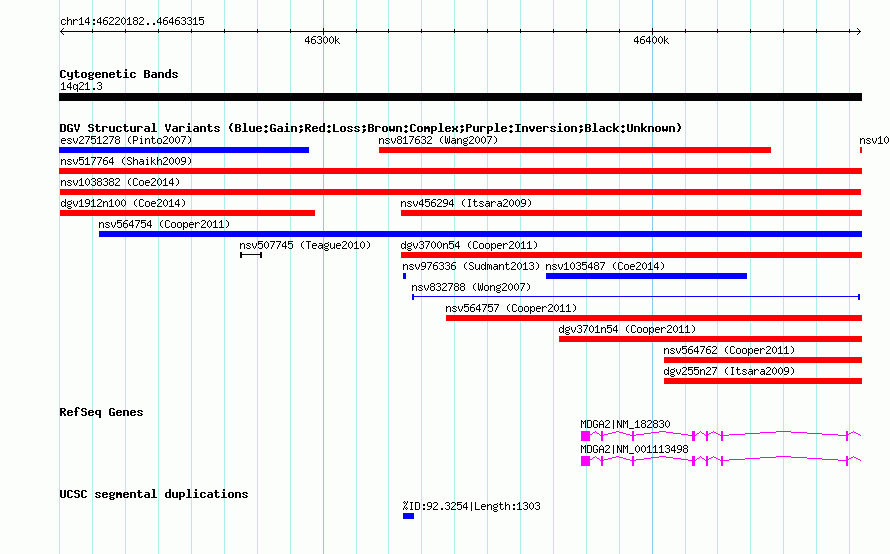Image resolution: width=890 pixels, height=554 pixels.
Task: Click the dgv1912n100 red loss bar
Action: pyautogui.click(x=187, y=213)
